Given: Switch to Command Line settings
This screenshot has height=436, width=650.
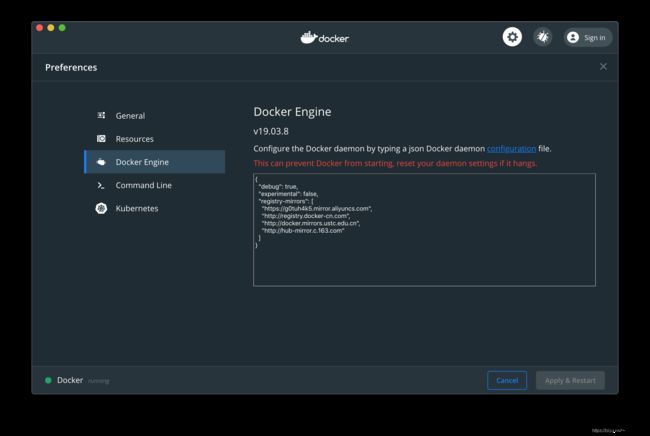Looking at the screenshot, I should [155, 185].
